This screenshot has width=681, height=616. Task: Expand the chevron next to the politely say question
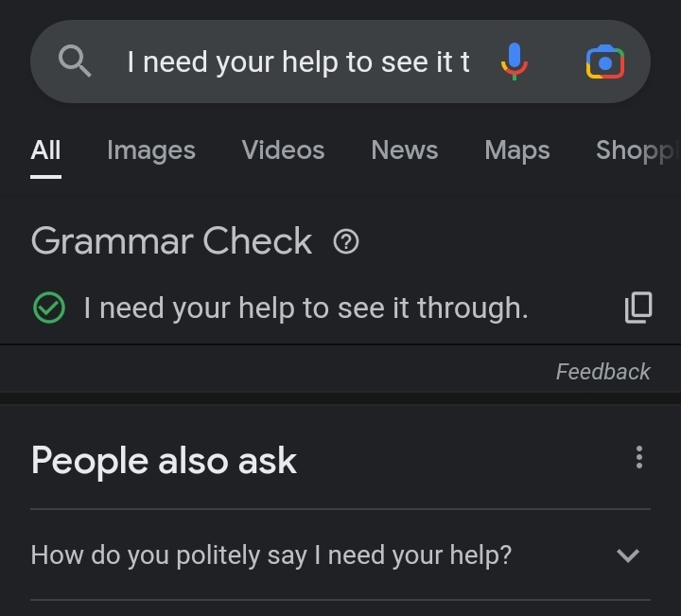pyautogui.click(x=628, y=555)
